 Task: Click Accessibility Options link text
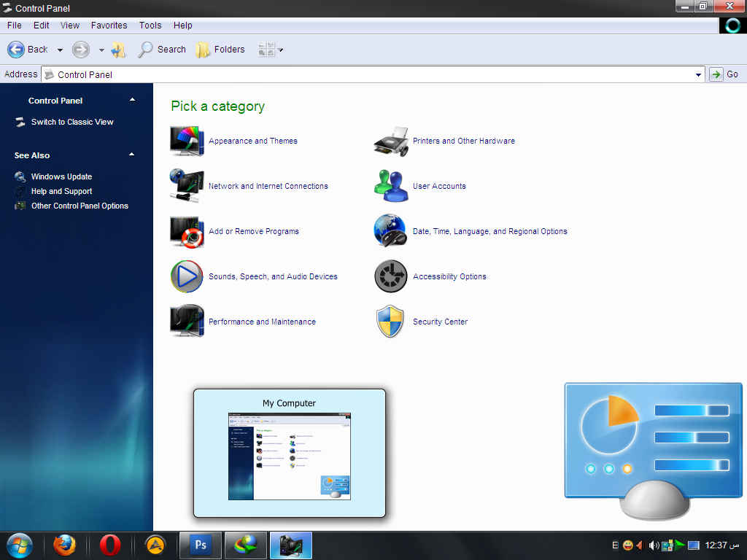point(449,276)
